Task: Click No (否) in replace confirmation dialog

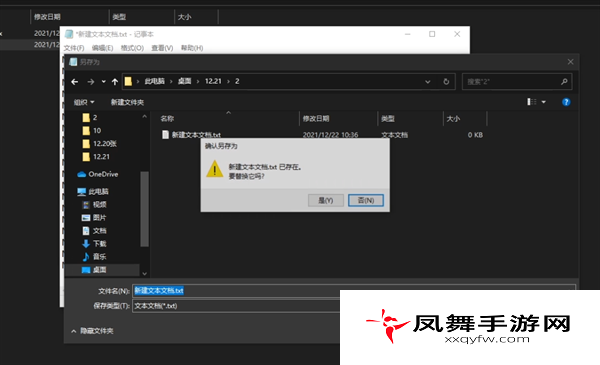Action: [x=366, y=200]
